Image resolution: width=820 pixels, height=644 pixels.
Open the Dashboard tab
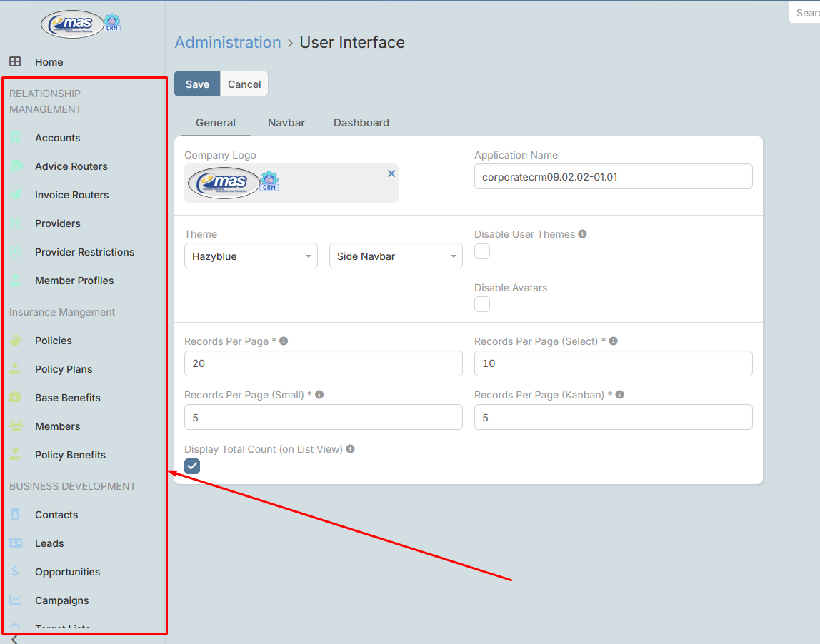pos(361,123)
